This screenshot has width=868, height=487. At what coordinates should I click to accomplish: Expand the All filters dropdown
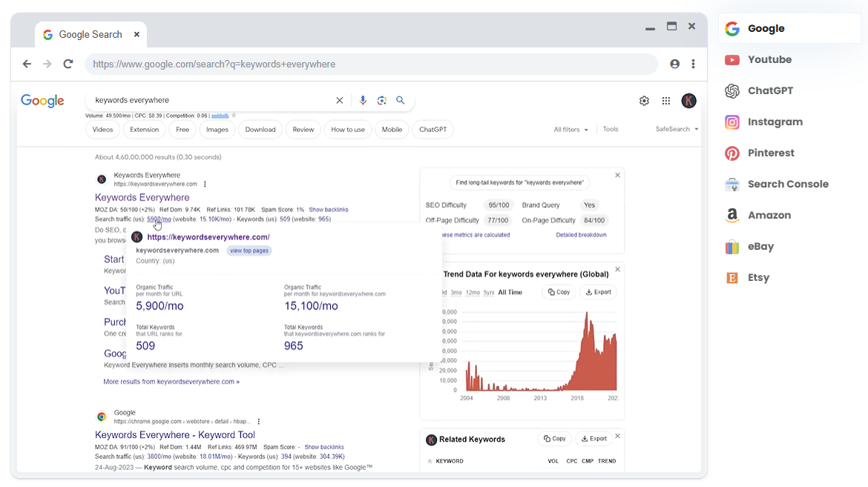pos(571,130)
